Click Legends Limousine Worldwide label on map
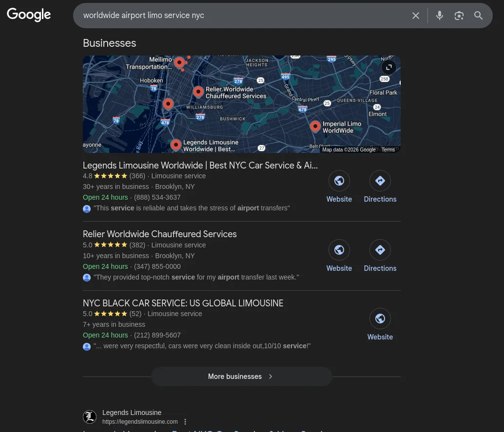 pyautogui.click(x=211, y=146)
